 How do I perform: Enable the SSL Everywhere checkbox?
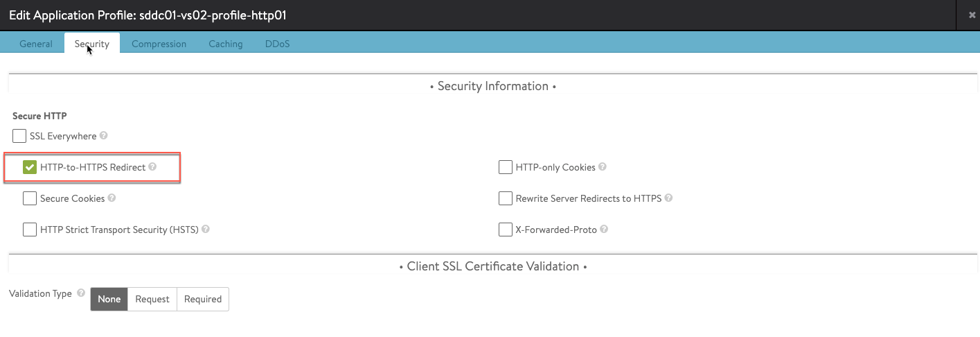[19, 136]
